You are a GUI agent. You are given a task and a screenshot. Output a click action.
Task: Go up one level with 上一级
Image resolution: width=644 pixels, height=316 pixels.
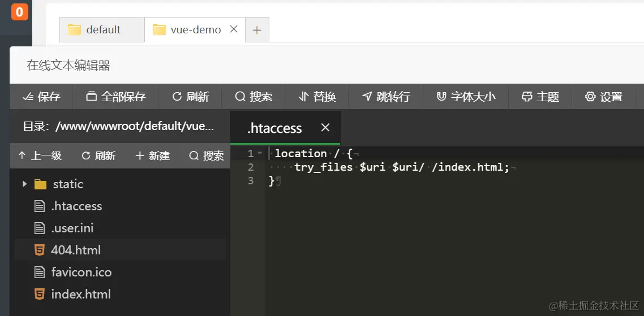pyautogui.click(x=40, y=155)
